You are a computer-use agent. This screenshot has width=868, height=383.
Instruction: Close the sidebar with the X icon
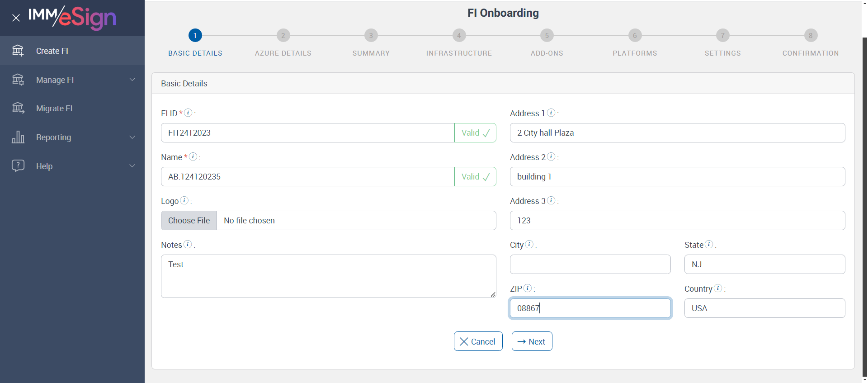coord(16,18)
